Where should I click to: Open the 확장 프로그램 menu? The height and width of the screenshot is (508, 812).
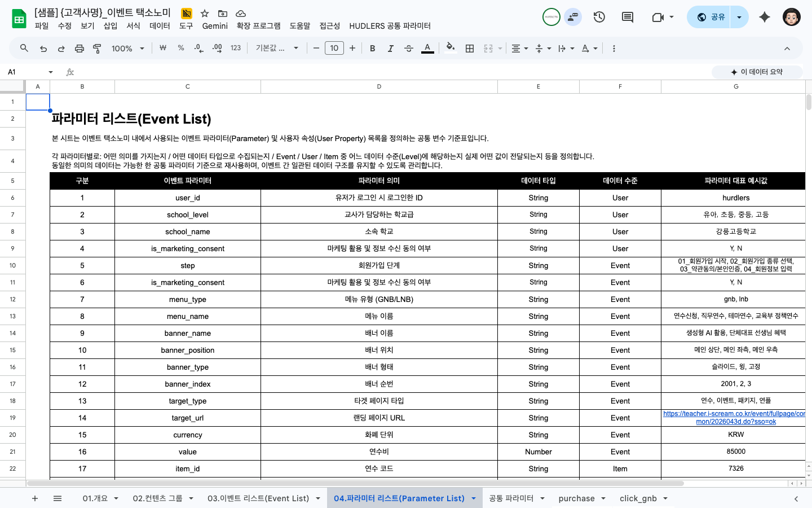(258, 26)
